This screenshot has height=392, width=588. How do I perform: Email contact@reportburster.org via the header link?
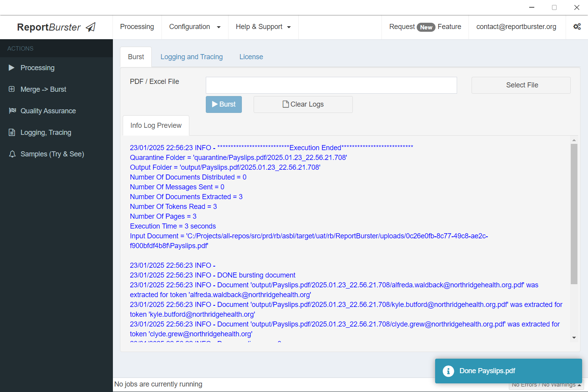516,27
